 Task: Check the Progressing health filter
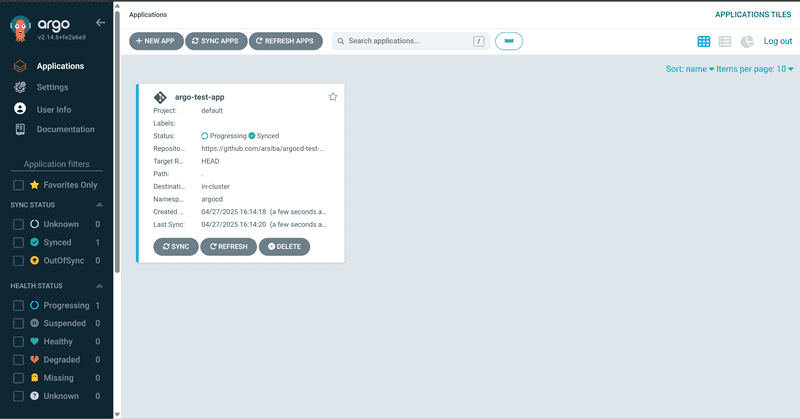[x=18, y=305]
